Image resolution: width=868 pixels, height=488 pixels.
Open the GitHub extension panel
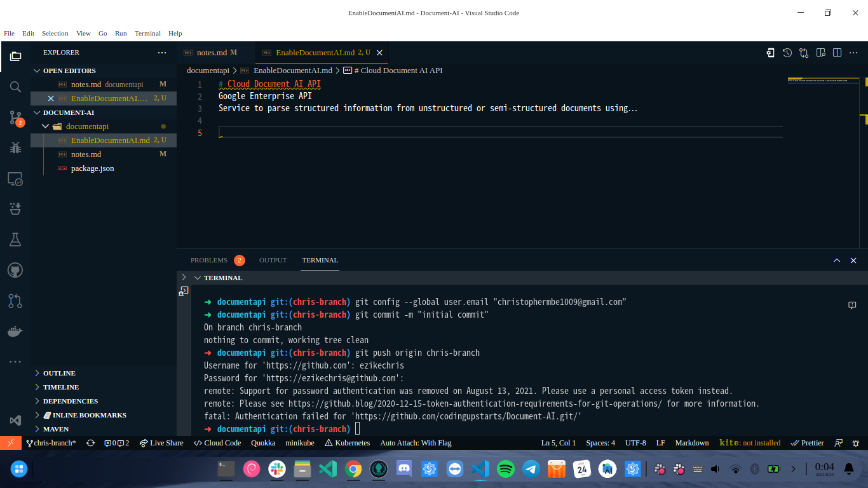[15, 270]
